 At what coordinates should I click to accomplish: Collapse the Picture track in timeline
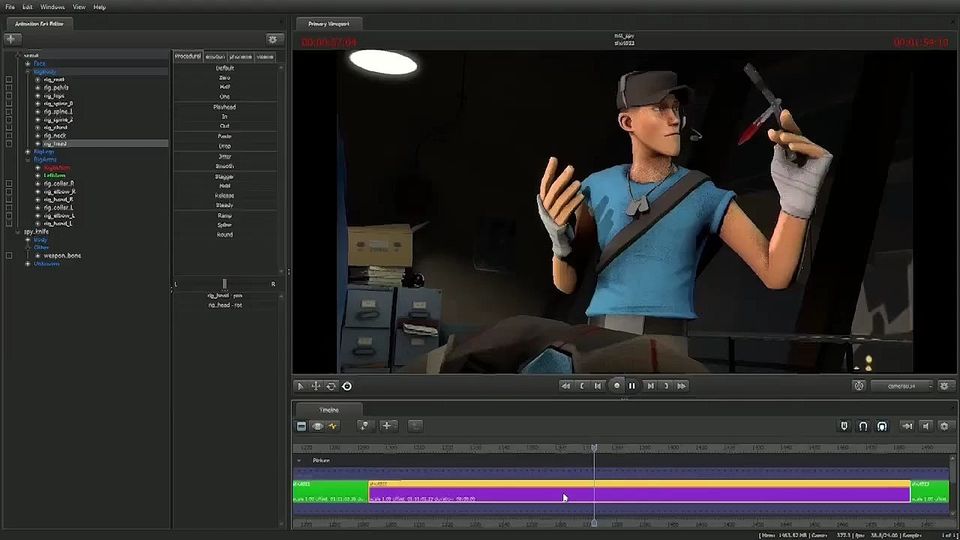299,460
